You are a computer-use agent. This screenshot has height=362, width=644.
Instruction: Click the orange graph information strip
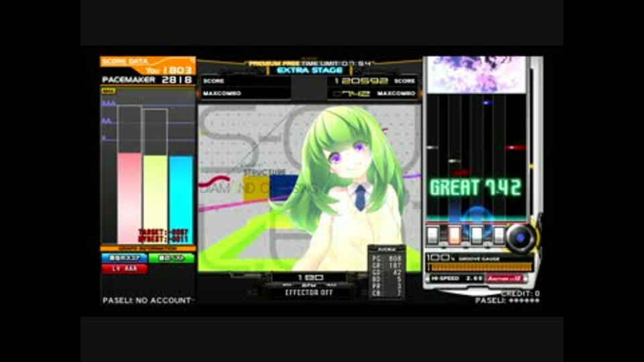click(148, 249)
